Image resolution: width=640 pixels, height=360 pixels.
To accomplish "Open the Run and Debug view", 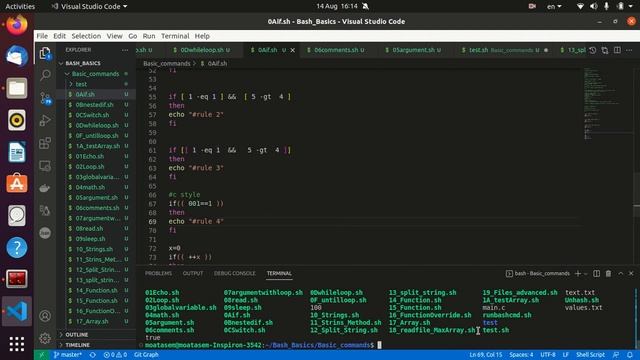I will point(45,120).
